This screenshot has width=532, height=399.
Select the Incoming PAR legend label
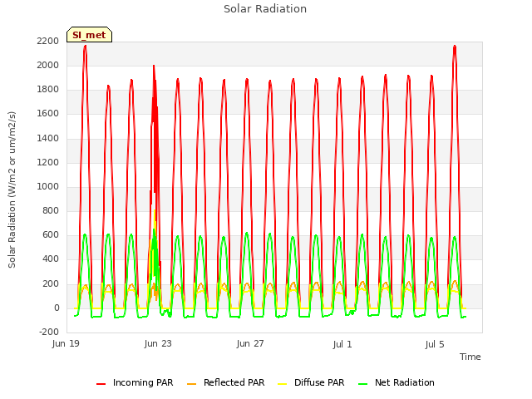(143, 382)
